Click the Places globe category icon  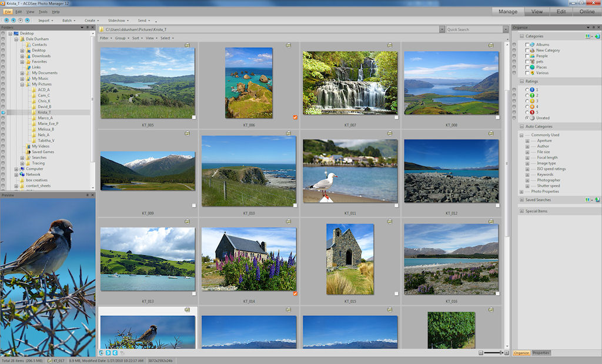[532, 67]
